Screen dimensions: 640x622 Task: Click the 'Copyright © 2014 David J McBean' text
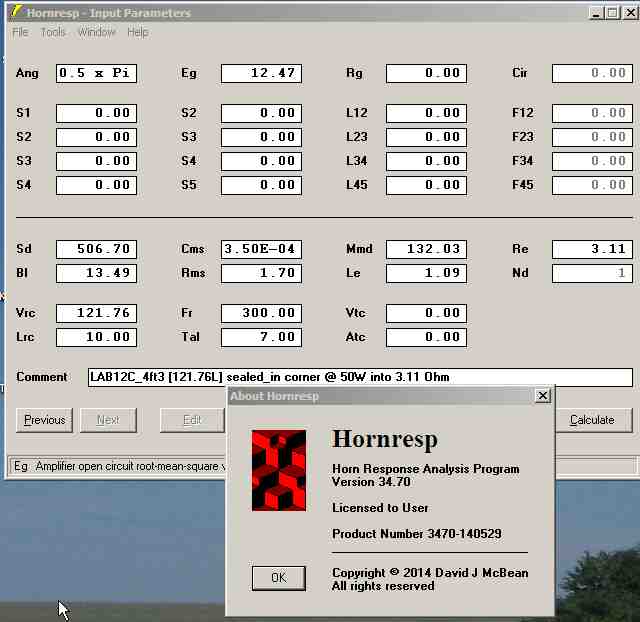(430, 573)
